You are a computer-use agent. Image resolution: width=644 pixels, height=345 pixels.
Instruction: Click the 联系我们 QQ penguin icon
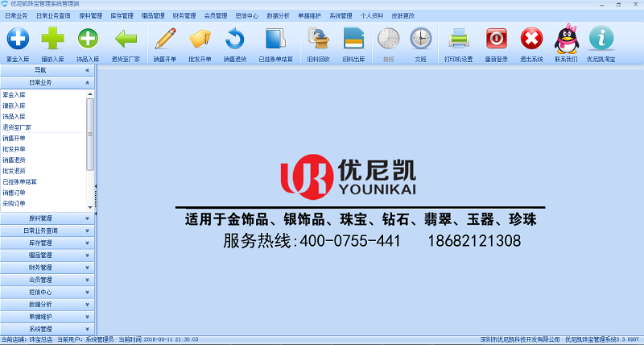(x=567, y=39)
